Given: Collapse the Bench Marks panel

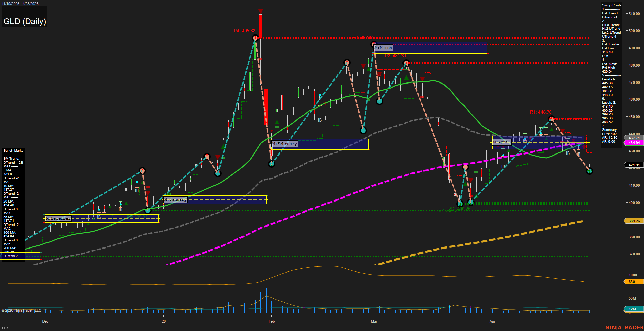Looking at the screenshot, I should [14, 150].
